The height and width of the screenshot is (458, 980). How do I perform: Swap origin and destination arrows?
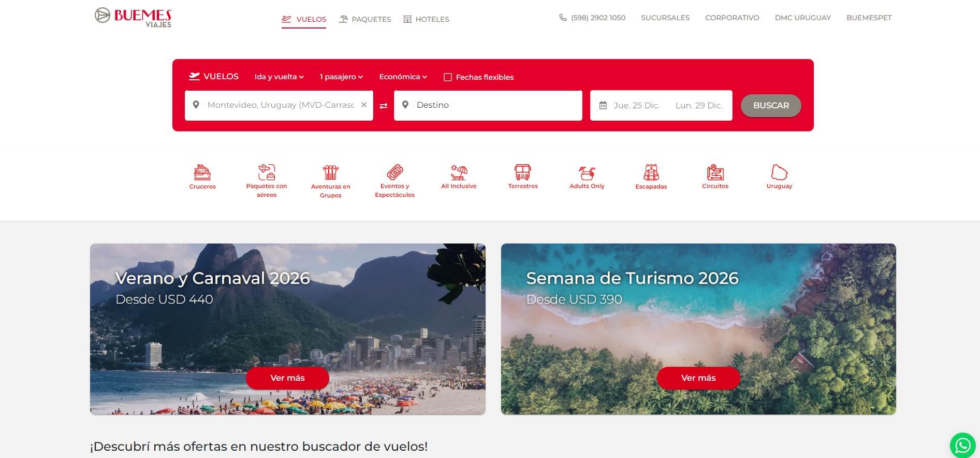tap(384, 106)
